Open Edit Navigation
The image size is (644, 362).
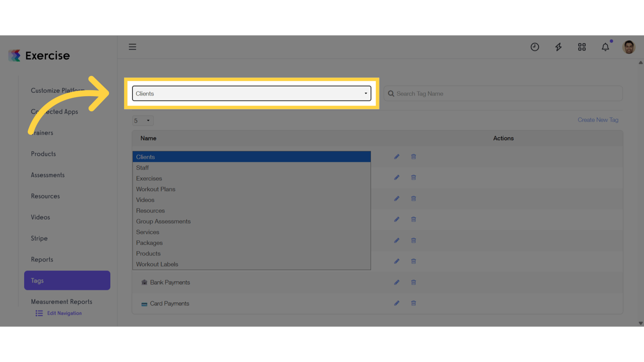(64, 313)
